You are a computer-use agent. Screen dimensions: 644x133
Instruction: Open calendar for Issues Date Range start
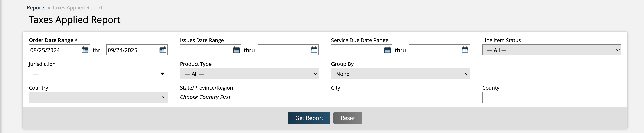pos(236,50)
